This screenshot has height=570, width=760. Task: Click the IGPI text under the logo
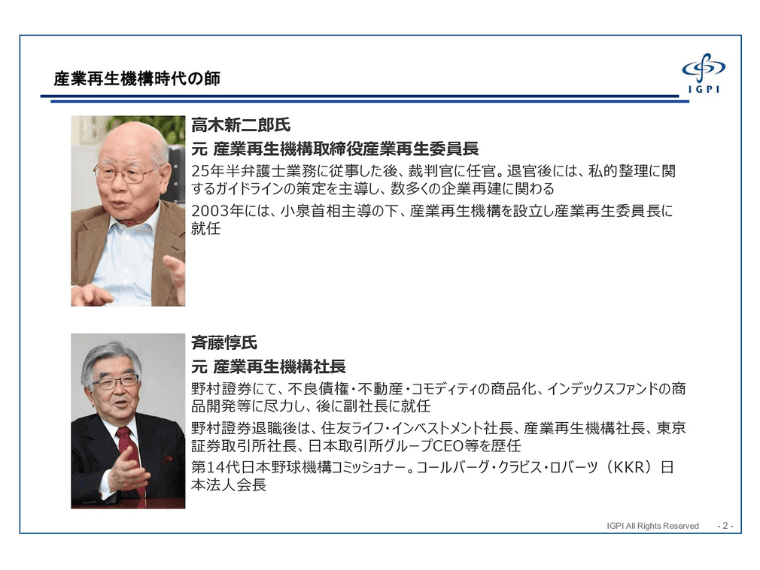tap(703, 91)
